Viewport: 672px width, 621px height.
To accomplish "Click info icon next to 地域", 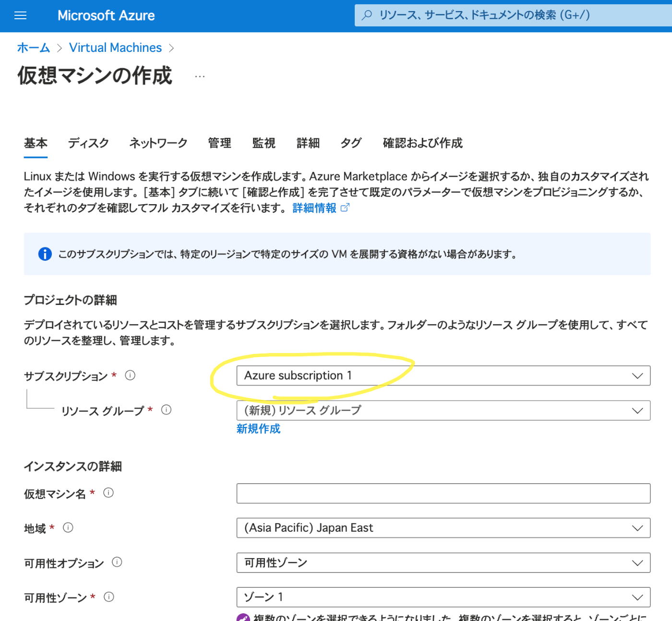I will (68, 528).
